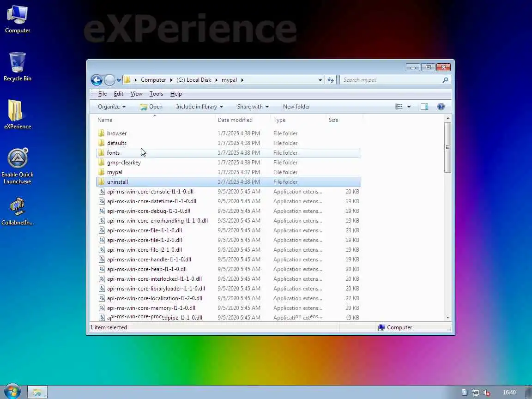Select the mypal subfolder row
This screenshot has width=532, height=399.
pyautogui.click(x=228, y=172)
